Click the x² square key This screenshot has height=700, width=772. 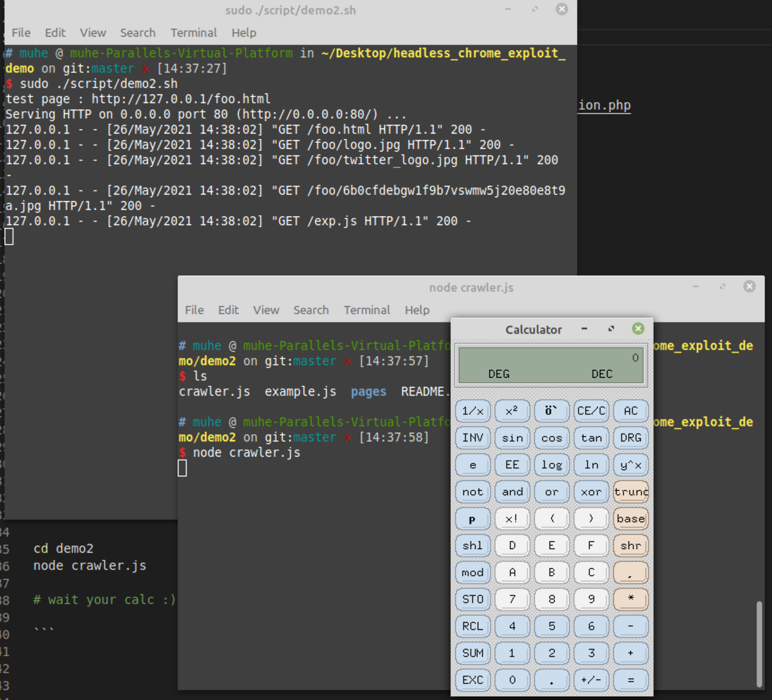click(x=512, y=411)
